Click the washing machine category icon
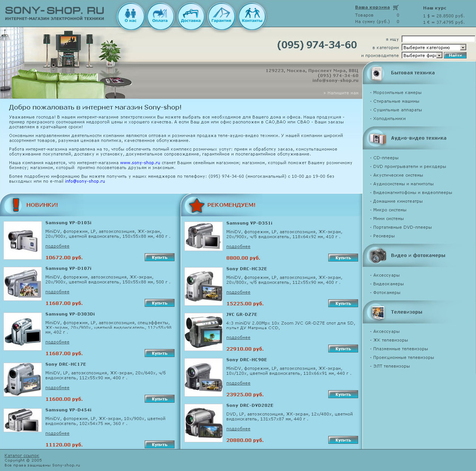Screen dimensions: 476x471 [376, 73]
